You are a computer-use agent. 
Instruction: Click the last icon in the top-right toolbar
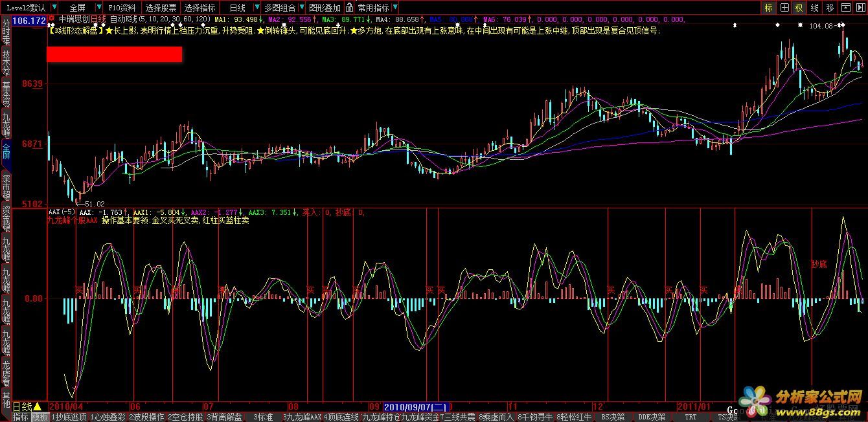860,8
